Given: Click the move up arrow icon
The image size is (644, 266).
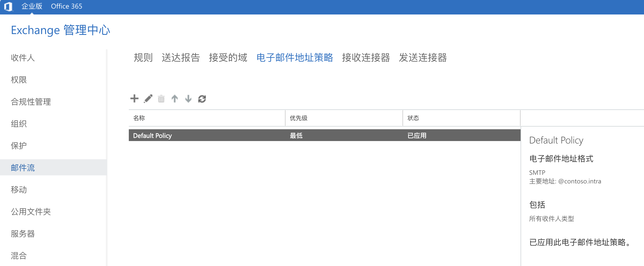Looking at the screenshot, I should pos(175,99).
